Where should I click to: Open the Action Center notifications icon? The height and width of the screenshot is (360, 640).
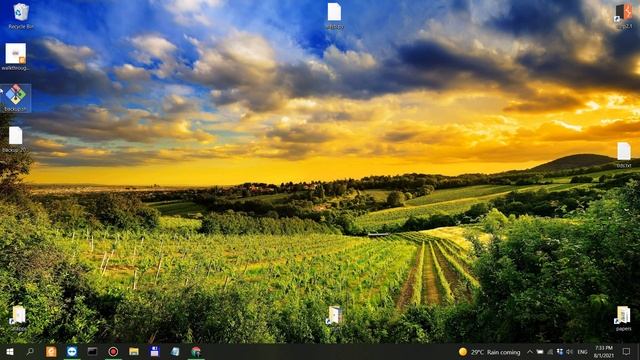click(627, 351)
